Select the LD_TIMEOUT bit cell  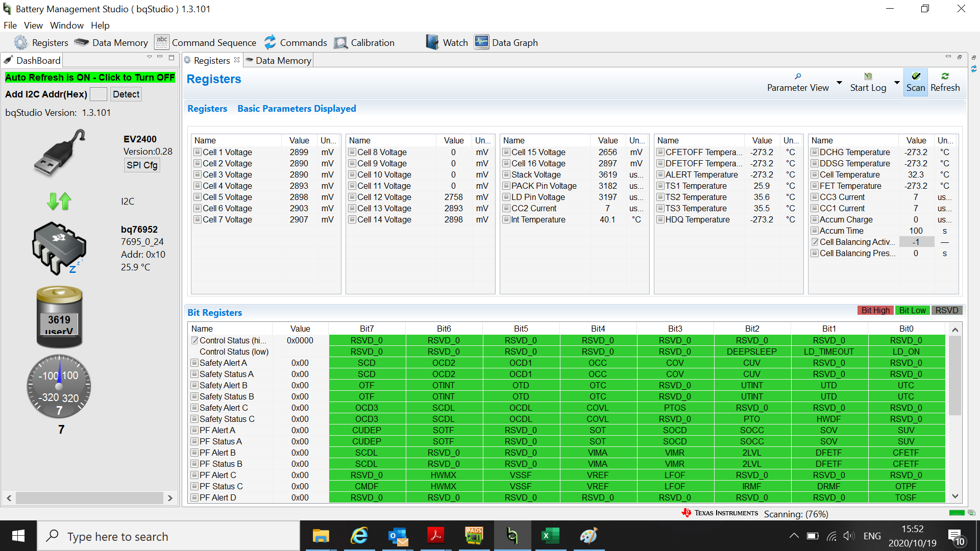pyautogui.click(x=829, y=352)
